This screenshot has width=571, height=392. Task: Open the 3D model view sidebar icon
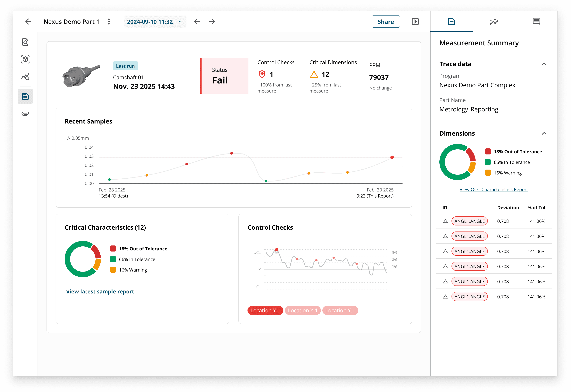point(25,59)
